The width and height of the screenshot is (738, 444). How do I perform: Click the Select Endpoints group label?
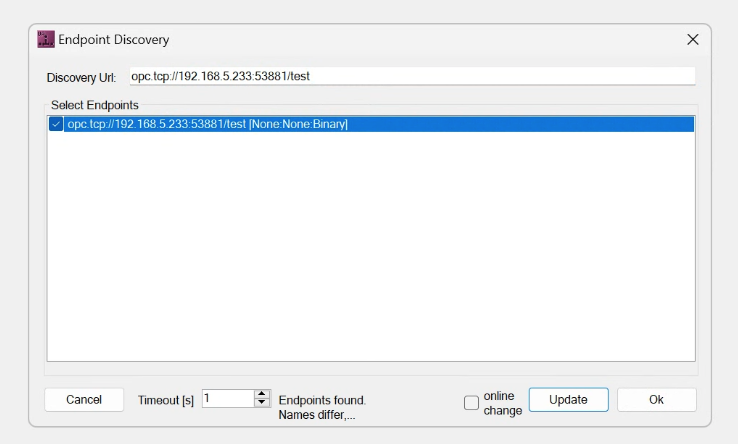pos(95,105)
